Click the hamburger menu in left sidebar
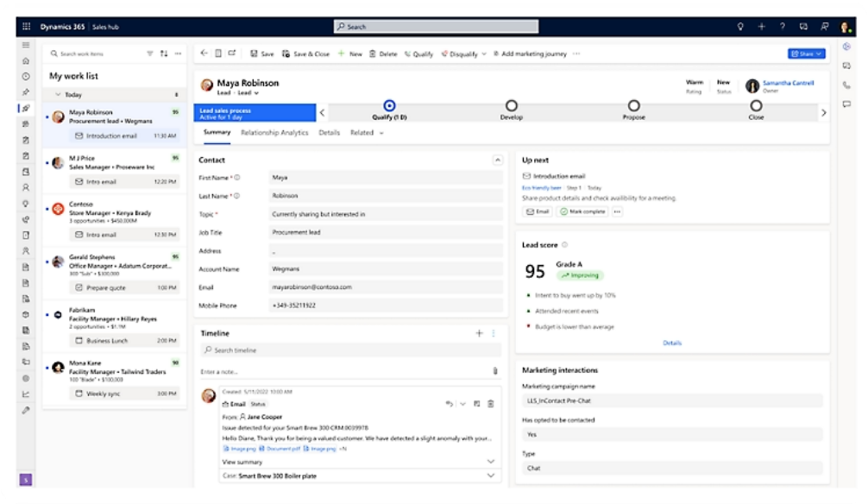Viewport: 868px width, 504px height. tap(26, 45)
